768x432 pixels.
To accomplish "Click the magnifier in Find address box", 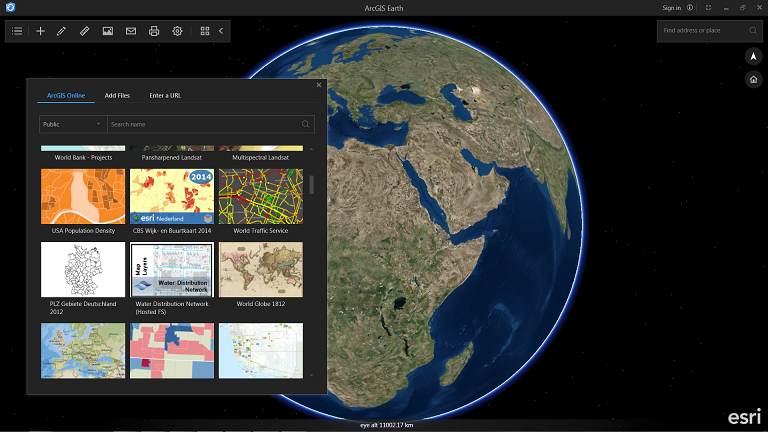I will click(753, 30).
